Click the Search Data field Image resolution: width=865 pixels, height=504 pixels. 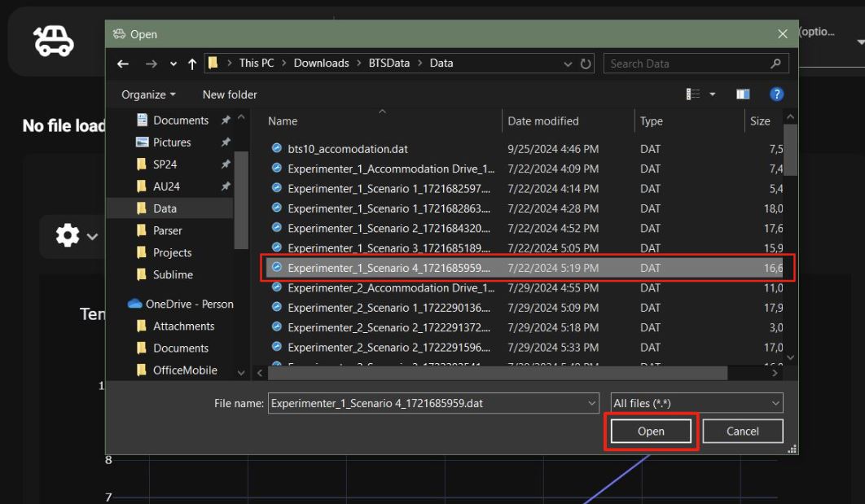(687, 64)
